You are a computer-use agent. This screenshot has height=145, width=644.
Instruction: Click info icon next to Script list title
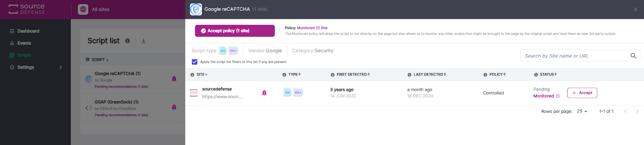pos(128,41)
